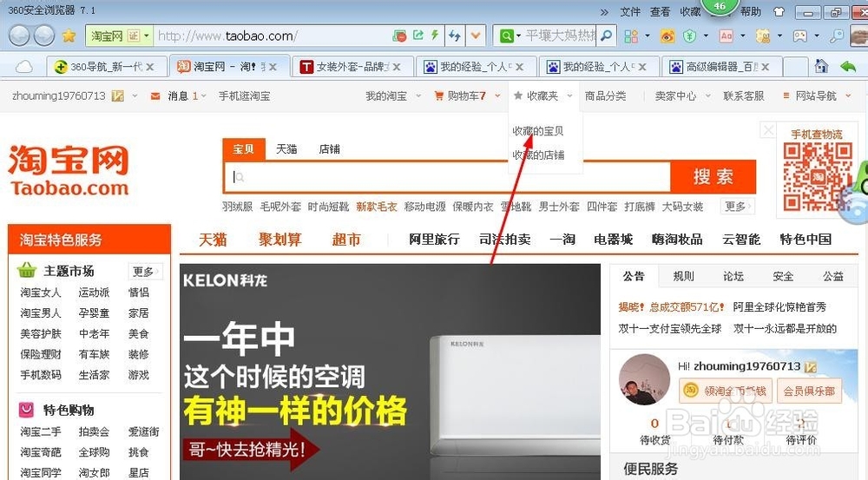The image size is (868, 480).
Task: Expand the browser menu chevron before 文件
Action: coord(604,11)
